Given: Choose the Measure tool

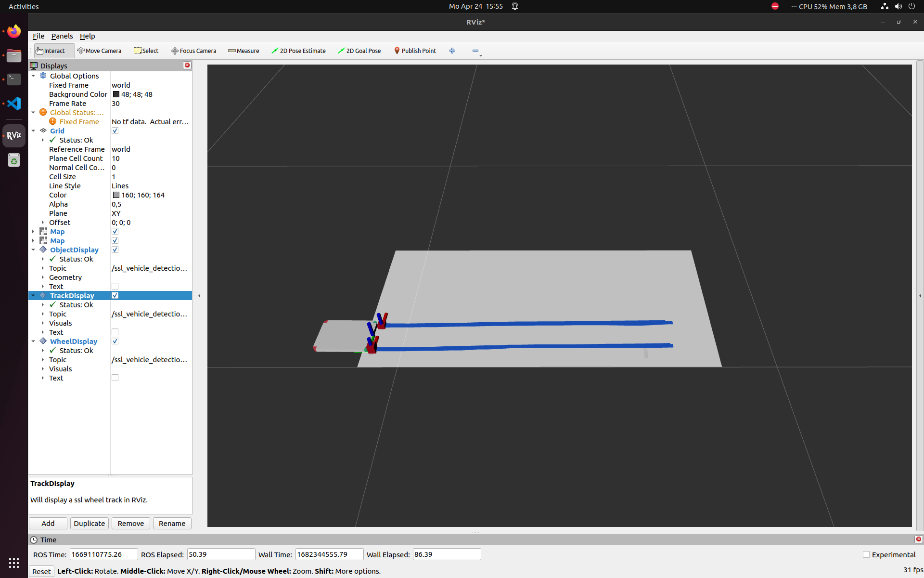Looking at the screenshot, I should click(244, 51).
